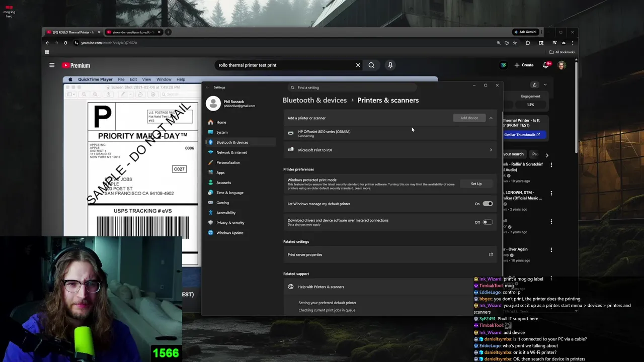Click the Find a setting search box
This screenshot has height=362, width=644.
click(x=352, y=87)
